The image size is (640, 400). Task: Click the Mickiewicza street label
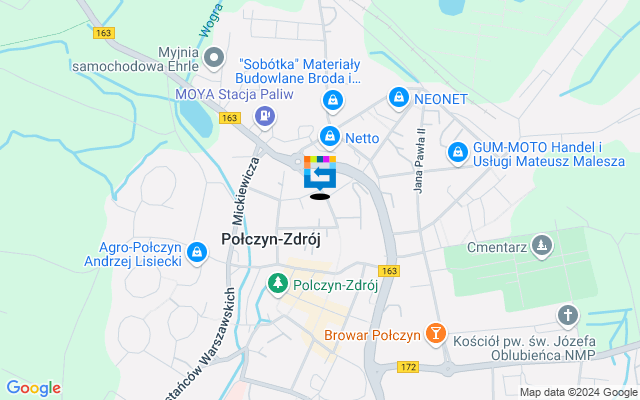245,191
